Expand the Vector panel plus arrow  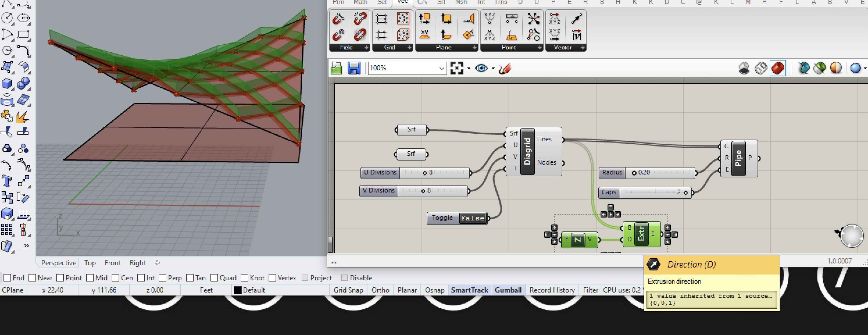coord(582,47)
